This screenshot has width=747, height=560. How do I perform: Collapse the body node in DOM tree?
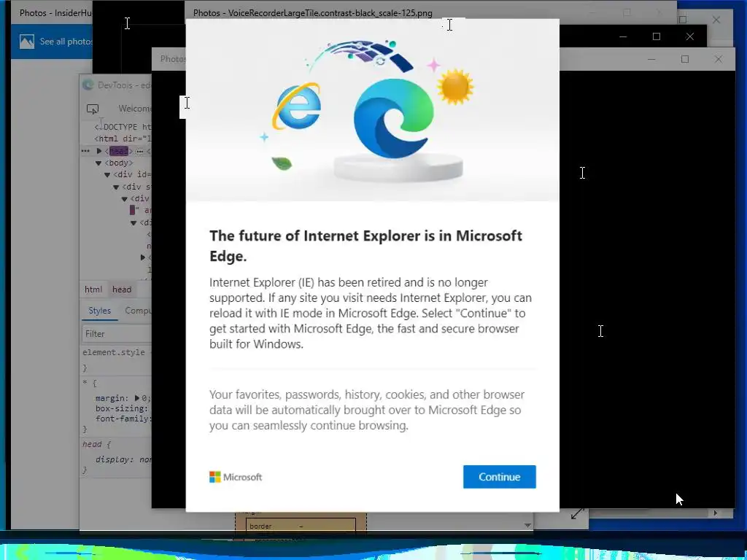pos(98,163)
